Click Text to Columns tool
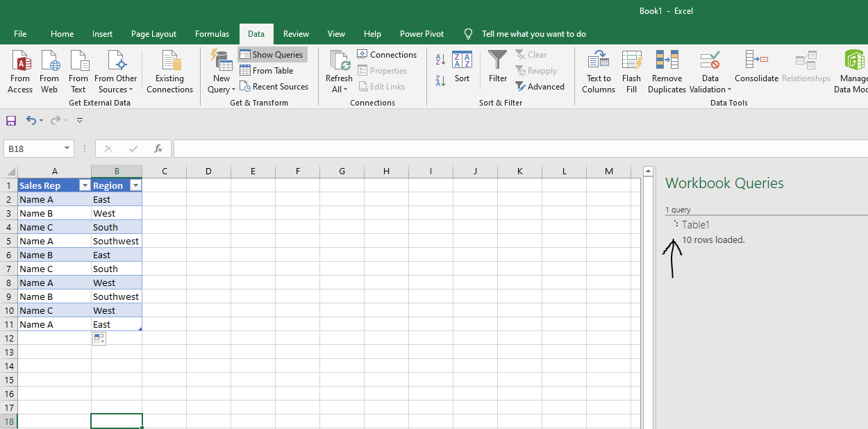Viewport: 868px width, 429px height. (x=599, y=71)
